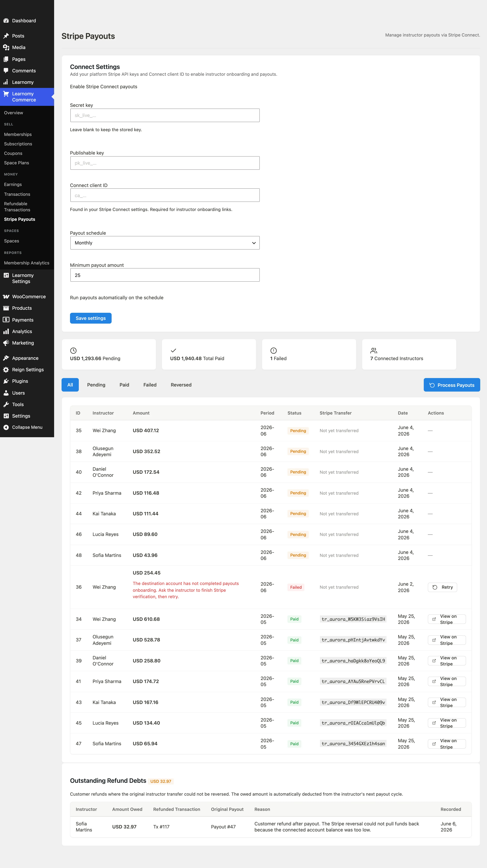Click the WooCommerce logo icon
This screenshot has width=487, height=868.
pos(6,297)
